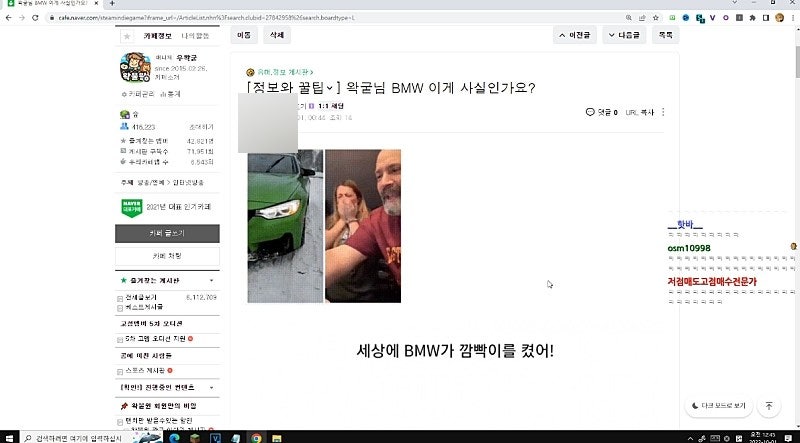Click the taskbar clock
The height and width of the screenshot is (443, 800).
click(761, 438)
